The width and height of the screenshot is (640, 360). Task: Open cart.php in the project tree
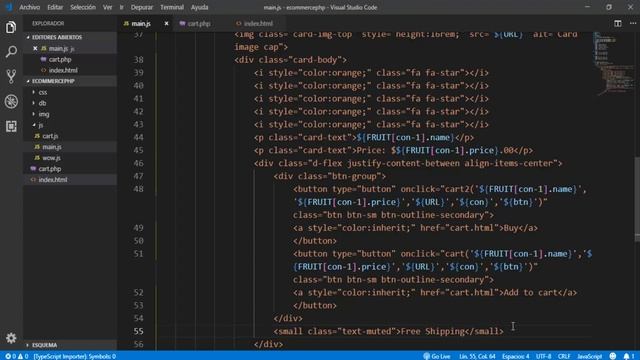coord(50,169)
